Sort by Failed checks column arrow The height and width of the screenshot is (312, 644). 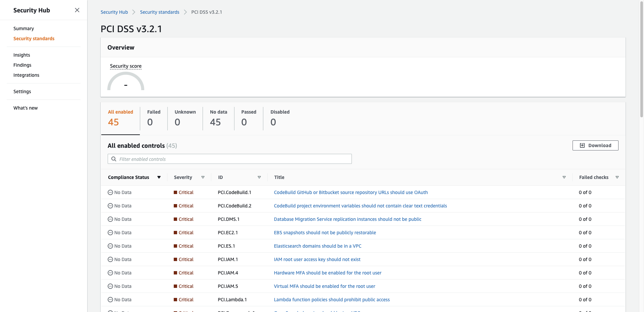[617, 177]
